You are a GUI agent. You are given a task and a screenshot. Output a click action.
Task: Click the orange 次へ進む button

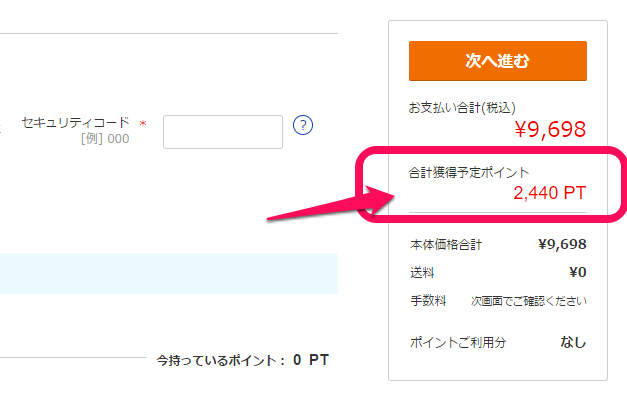tap(497, 61)
